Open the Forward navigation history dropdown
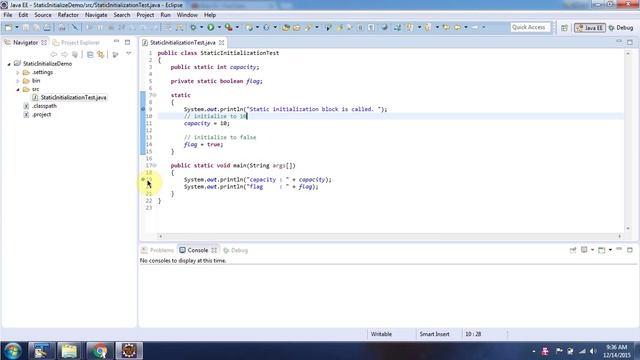 pos(484,27)
